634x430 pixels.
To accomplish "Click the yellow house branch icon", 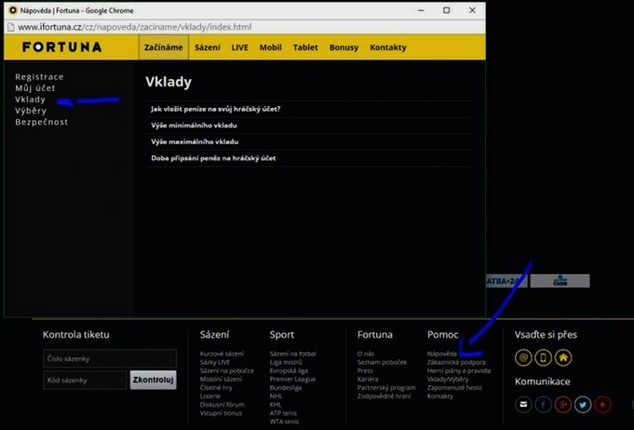I will [563, 358].
